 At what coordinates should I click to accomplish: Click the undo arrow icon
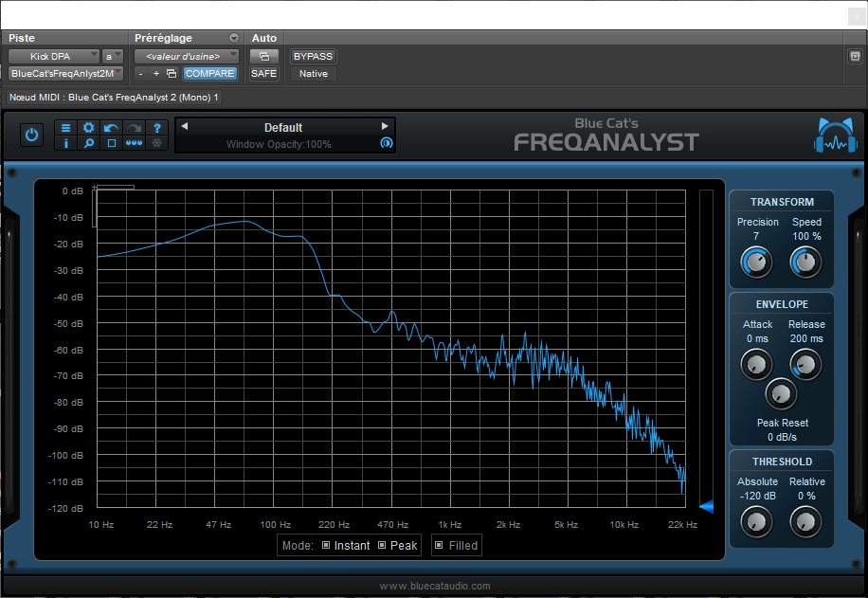coord(111,128)
